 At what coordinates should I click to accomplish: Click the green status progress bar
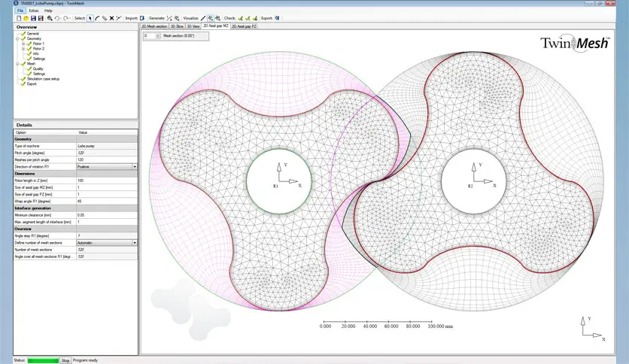[43, 360]
